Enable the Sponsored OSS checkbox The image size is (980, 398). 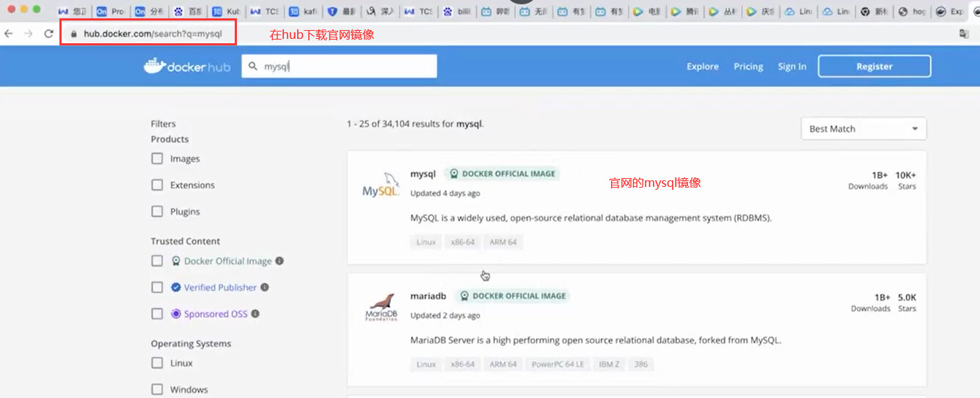point(157,314)
